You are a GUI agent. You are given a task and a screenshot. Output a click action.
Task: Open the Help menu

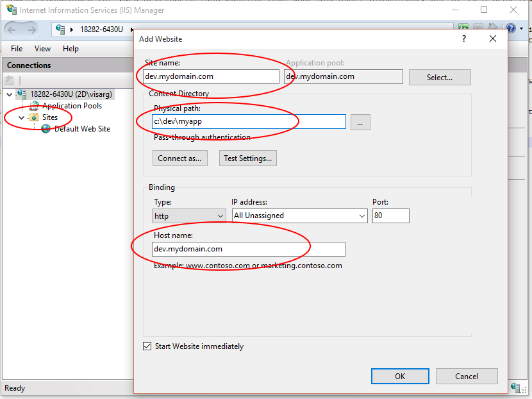coord(71,49)
